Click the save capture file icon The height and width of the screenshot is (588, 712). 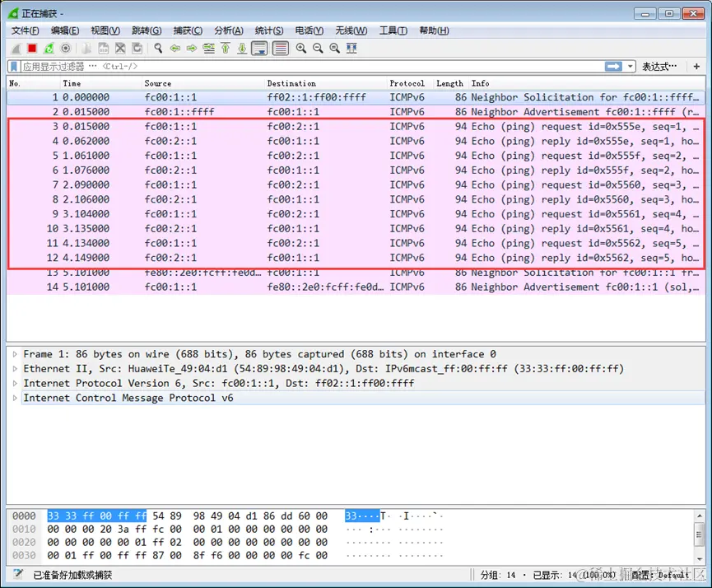(x=104, y=48)
